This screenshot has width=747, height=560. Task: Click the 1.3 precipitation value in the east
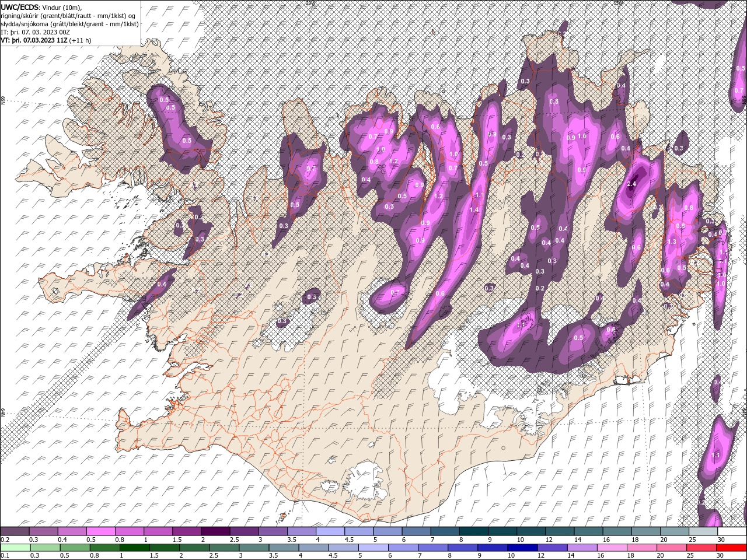click(672, 242)
